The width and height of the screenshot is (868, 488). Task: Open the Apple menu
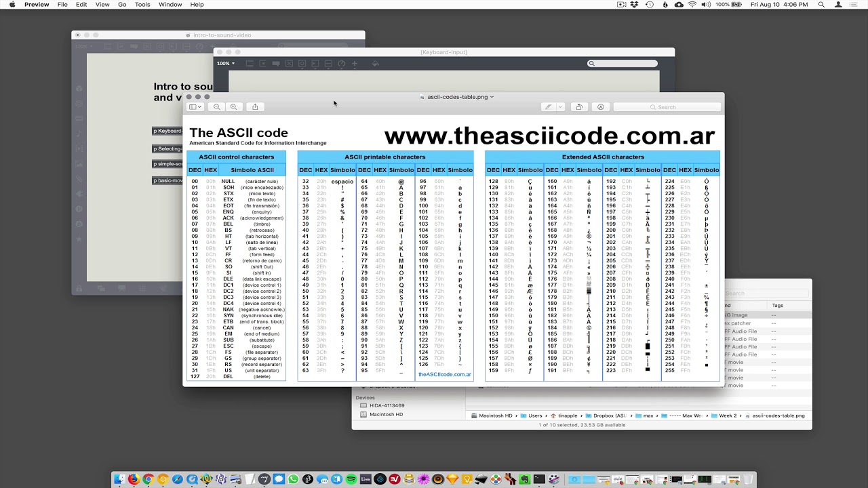point(12,5)
